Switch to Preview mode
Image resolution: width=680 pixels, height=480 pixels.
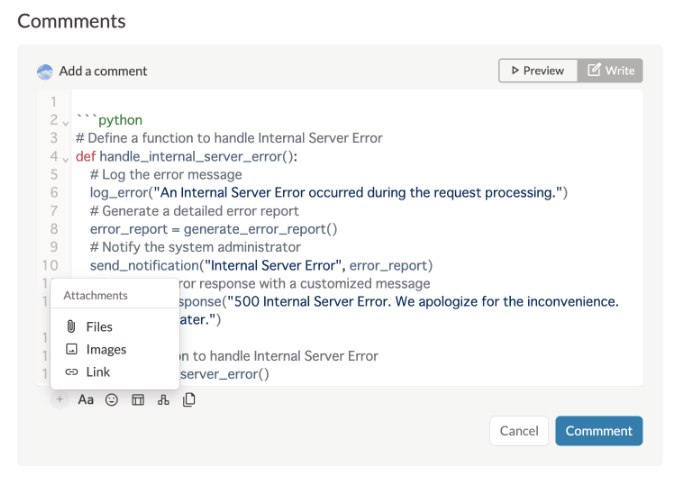tap(538, 71)
